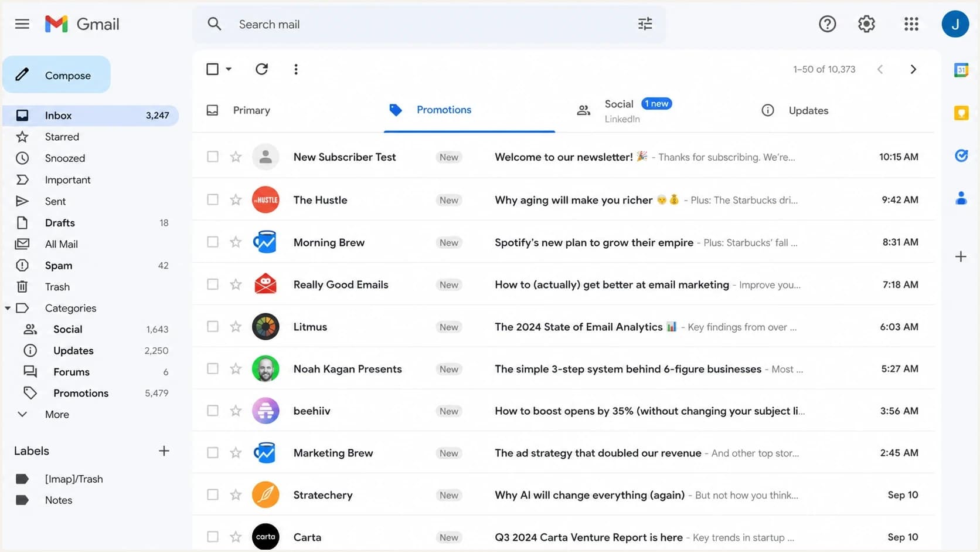This screenshot has height=552, width=980.
Task: Select The Hustle email checkbox
Action: tap(213, 200)
